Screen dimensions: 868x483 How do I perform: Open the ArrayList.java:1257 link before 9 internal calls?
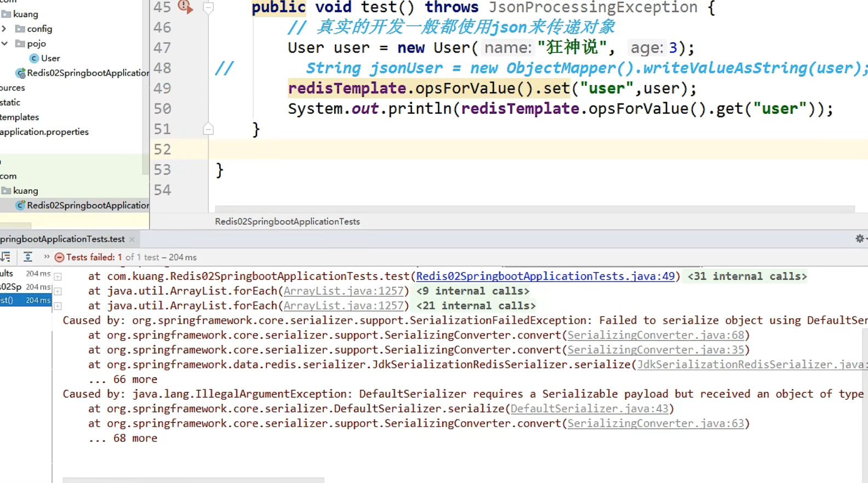click(344, 291)
